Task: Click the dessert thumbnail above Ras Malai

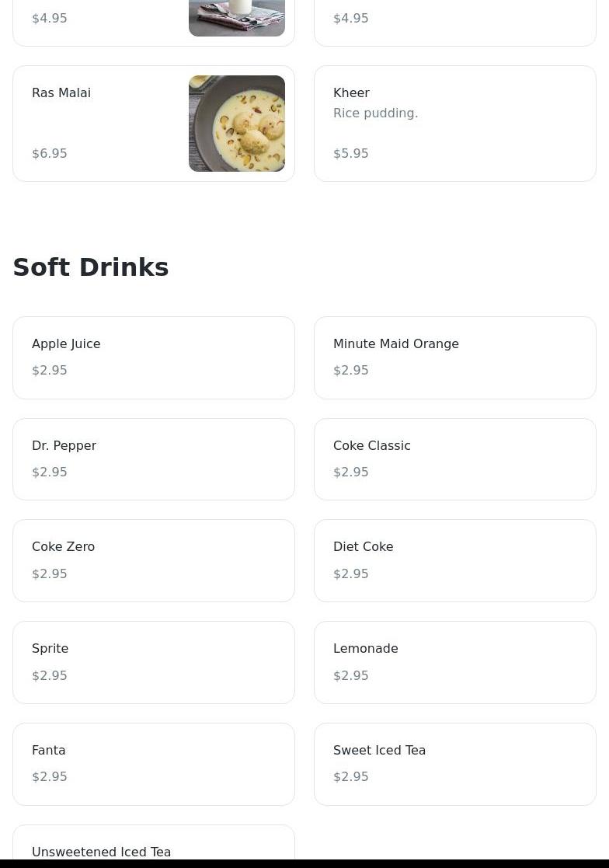Action: [236, 18]
